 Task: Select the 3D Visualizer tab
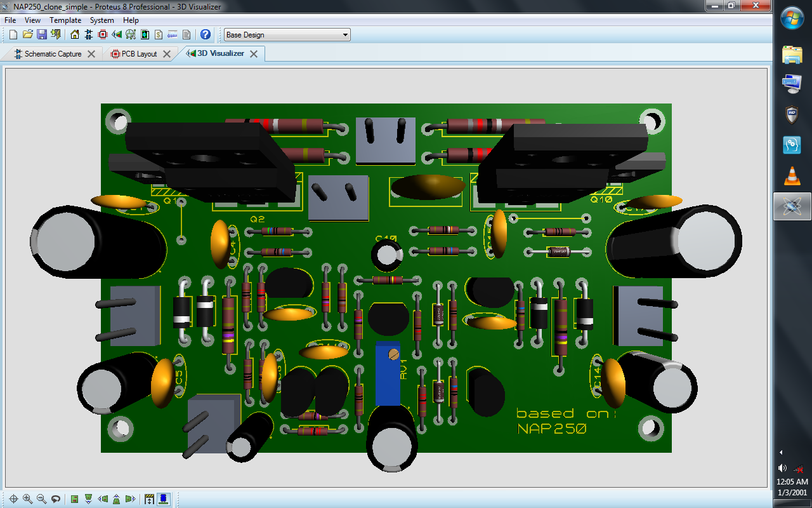[216, 53]
